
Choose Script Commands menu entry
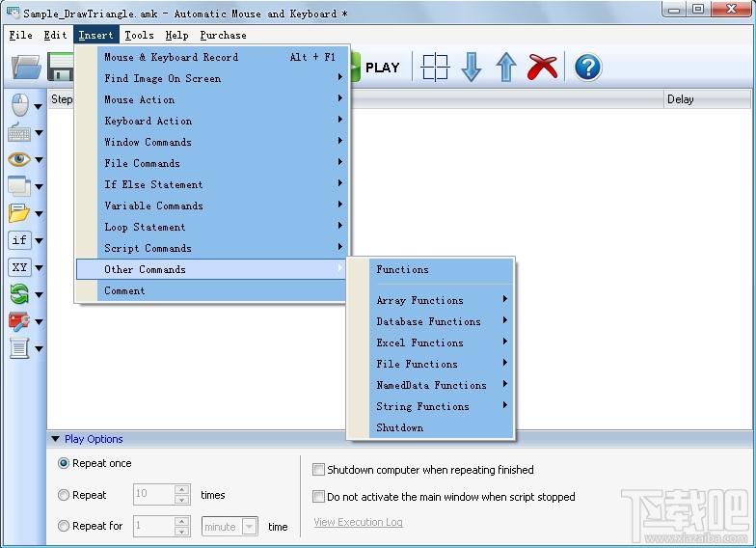pyautogui.click(x=212, y=248)
